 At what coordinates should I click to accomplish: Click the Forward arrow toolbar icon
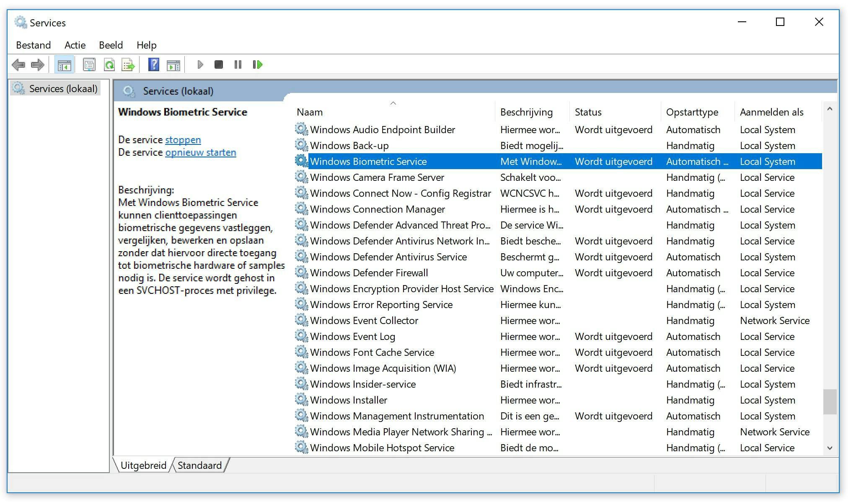coord(38,65)
